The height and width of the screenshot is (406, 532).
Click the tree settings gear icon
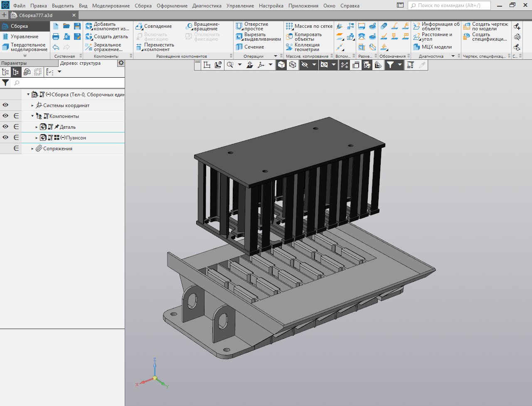[x=121, y=63]
